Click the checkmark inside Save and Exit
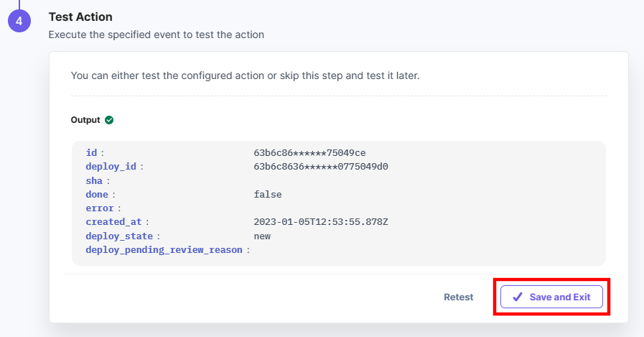 point(518,297)
